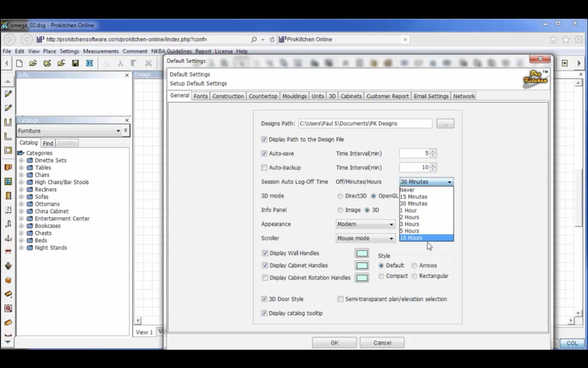Viewport: 588px width, 368px height.
Task: Expand the Dinette Sets category
Action: click(21, 160)
